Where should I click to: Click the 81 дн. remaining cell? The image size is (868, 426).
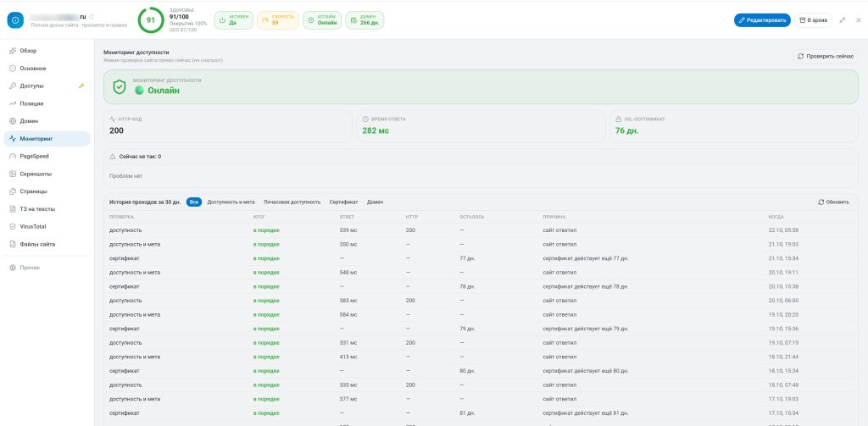pyautogui.click(x=467, y=412)
